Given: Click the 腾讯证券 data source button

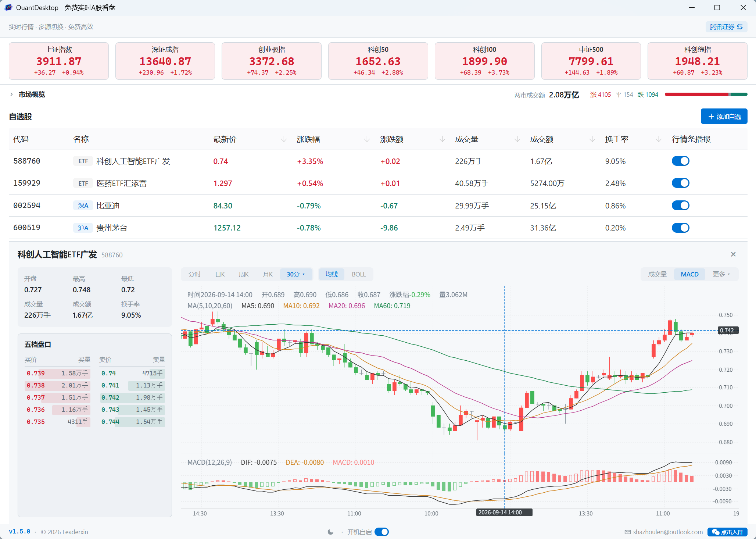Looking at the screenshot, I should pos(726,27).
